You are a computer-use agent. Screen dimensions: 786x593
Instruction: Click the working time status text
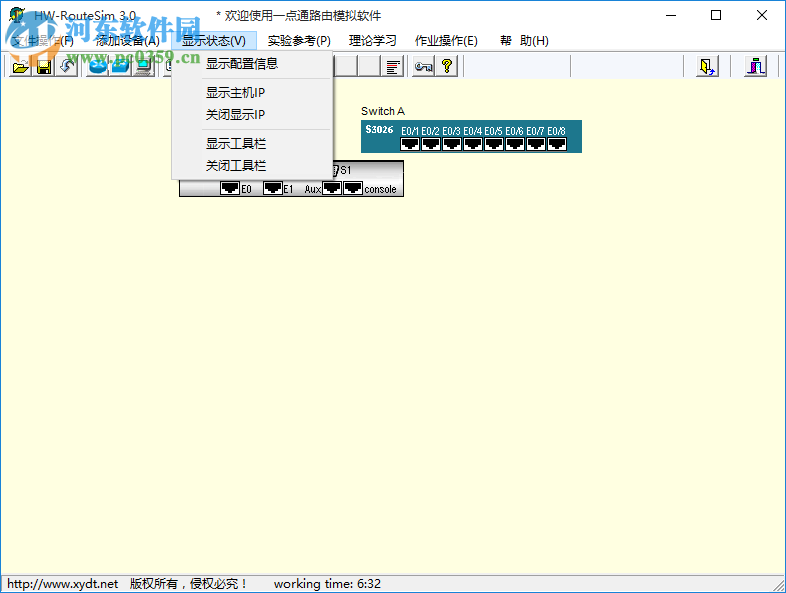point(327,584)
